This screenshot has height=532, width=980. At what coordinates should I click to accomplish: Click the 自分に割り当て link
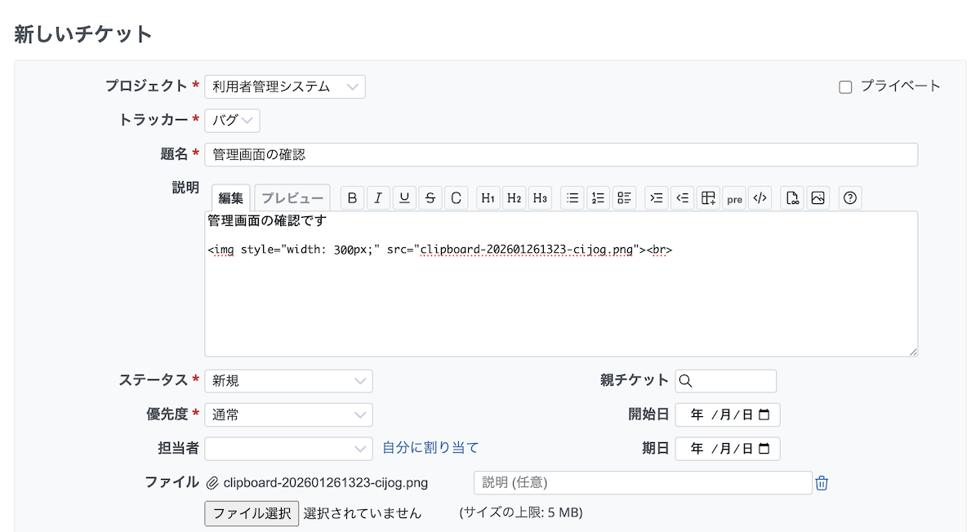coord(430,448)
